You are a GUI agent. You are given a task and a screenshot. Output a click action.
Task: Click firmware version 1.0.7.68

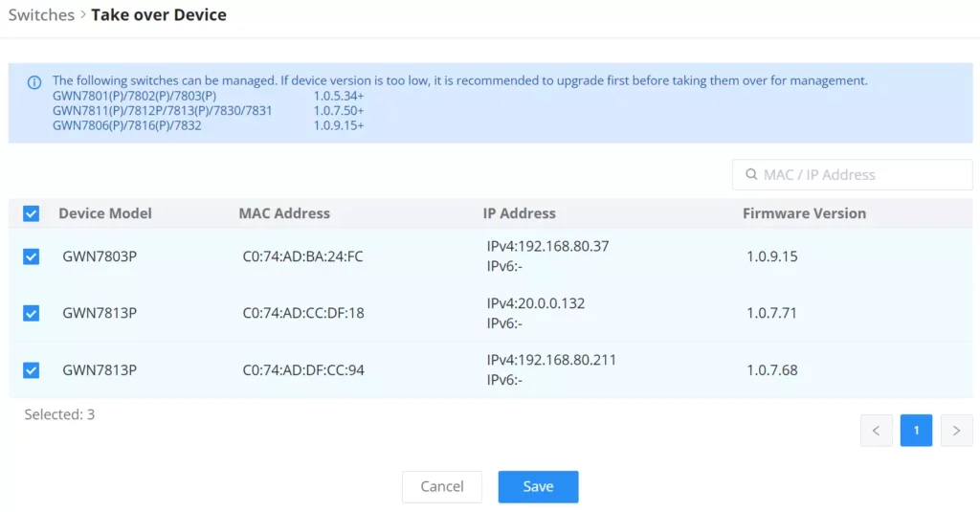tap(772, 370)
